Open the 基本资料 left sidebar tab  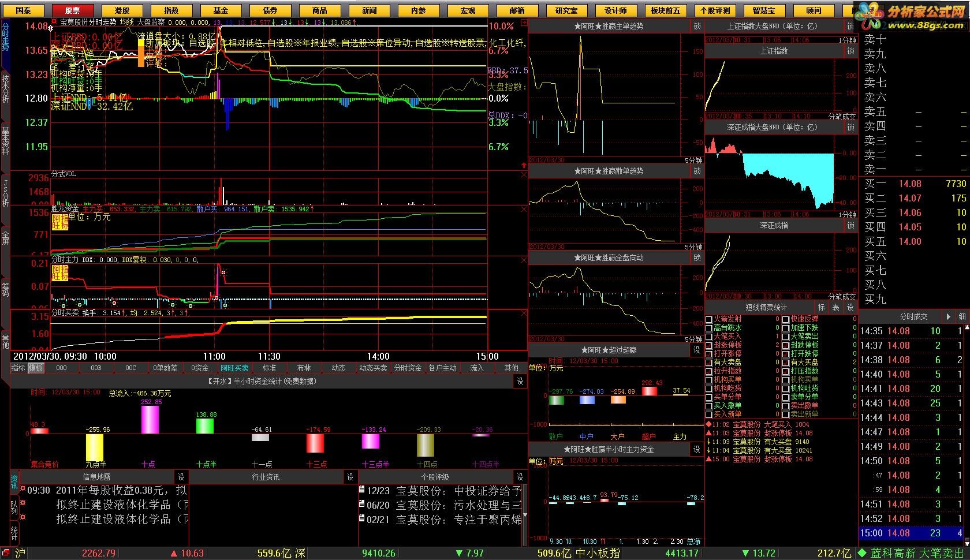5,141
